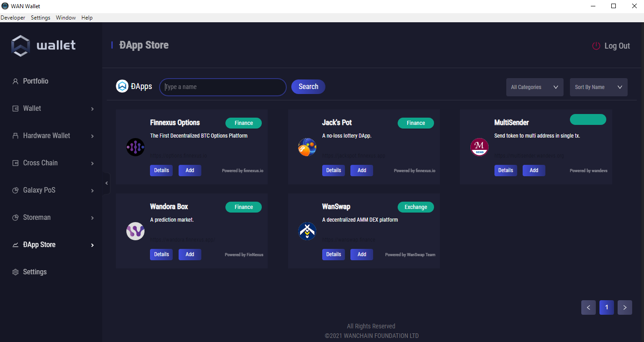
Task: Open the Window menu
Action: [66, 18]
